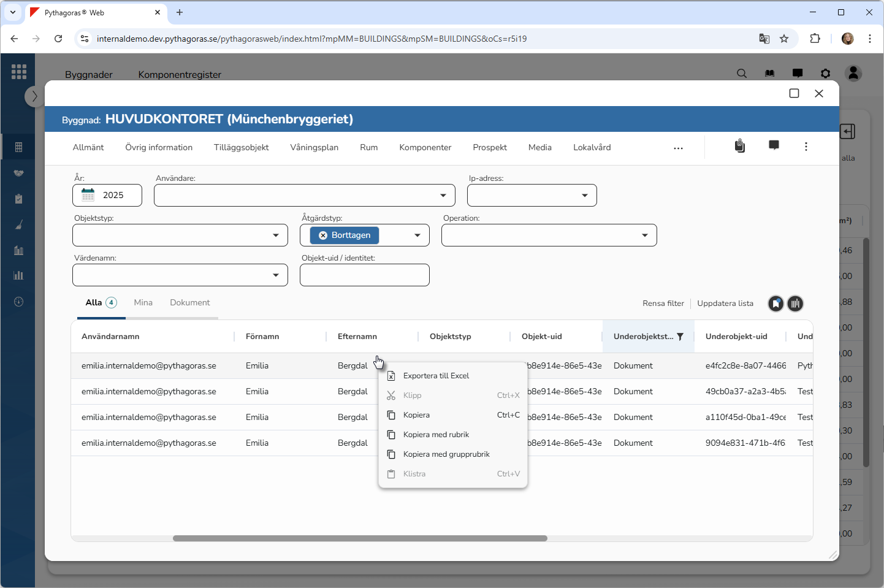Screen dimensions: 884x588
Task: Expand the Användare dropdown
Action: (443, 196)
